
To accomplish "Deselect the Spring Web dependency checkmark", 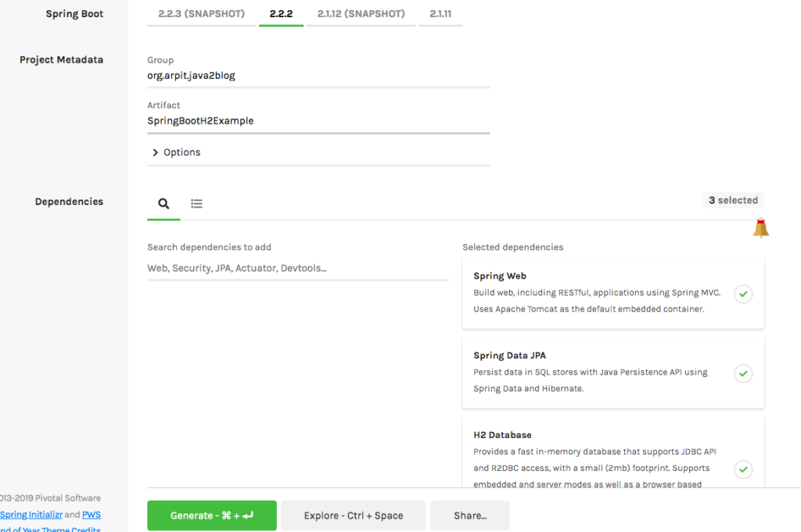I will (x=743, y=294).
